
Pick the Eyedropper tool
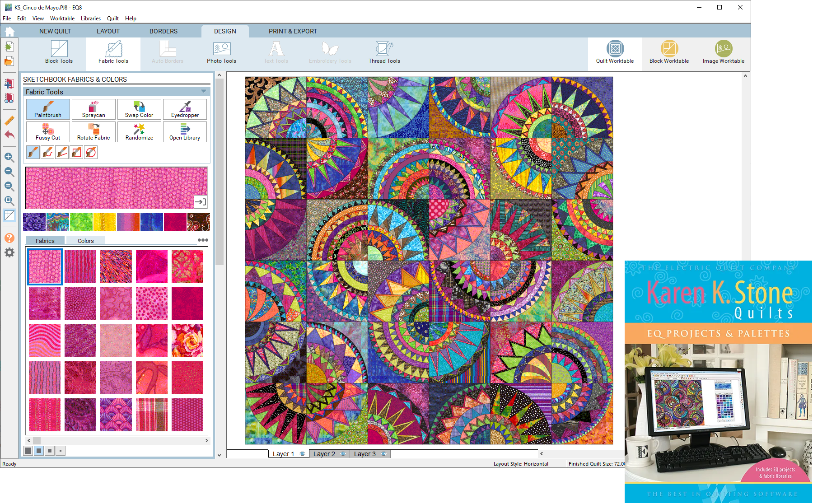pyautogui.click(x=185, y=109)
